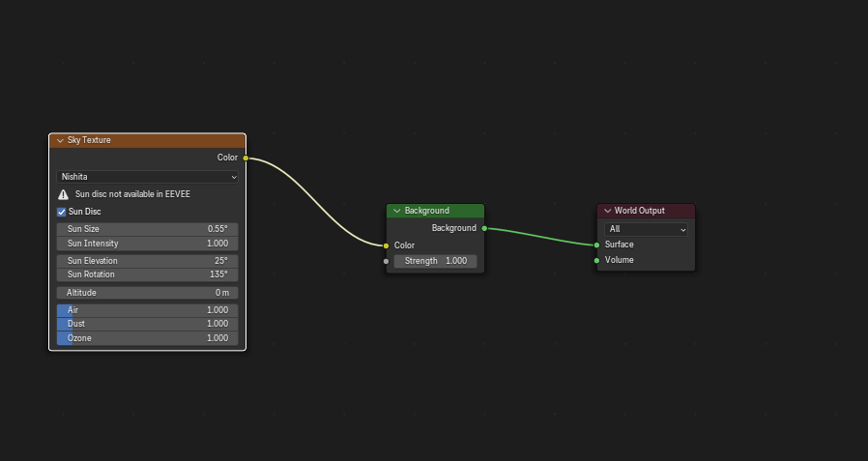The image size is (868, 461).
Task: Collapse the World Output node
Action: coord(607,211)
